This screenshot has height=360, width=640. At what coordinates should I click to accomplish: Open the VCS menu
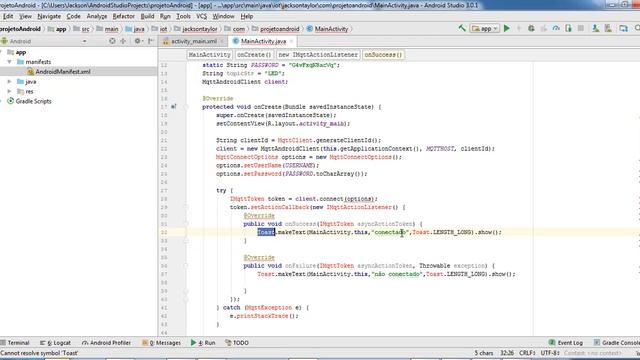point(202,16)
